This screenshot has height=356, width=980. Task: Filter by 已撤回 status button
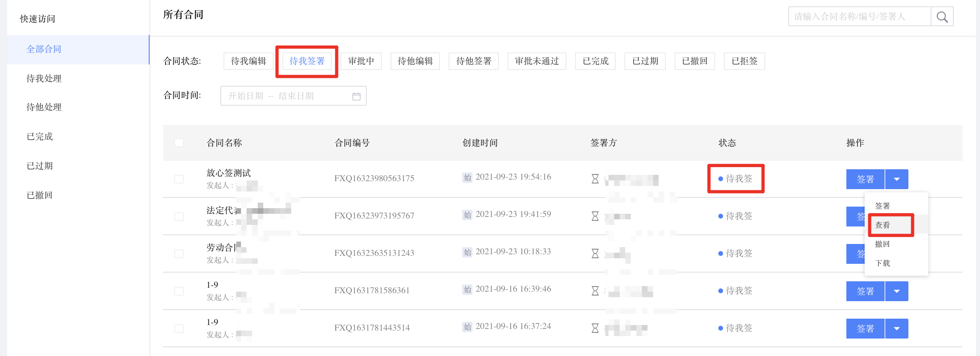click(695, 61)
